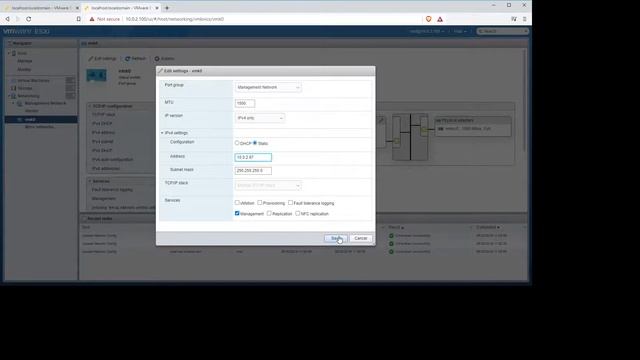Click Edit settings in vmk0 toolbar
Image resolution: width=640 pixels, height=360 pixels.
102,58
